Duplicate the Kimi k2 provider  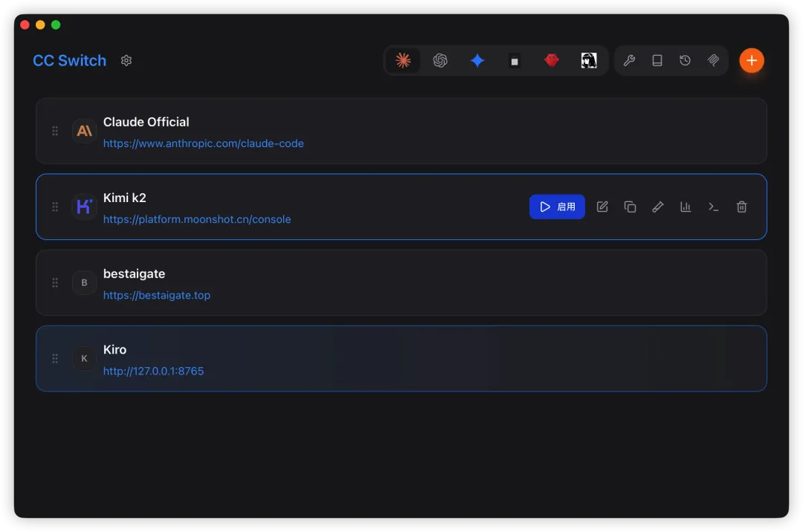(x=630, y=207)
